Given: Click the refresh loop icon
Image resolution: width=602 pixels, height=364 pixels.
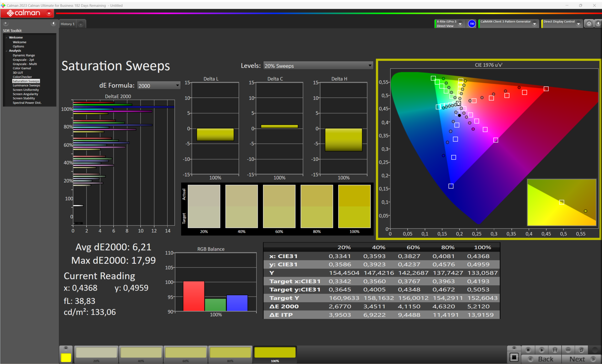Looking at the screenshot, I should click(581, 350).
